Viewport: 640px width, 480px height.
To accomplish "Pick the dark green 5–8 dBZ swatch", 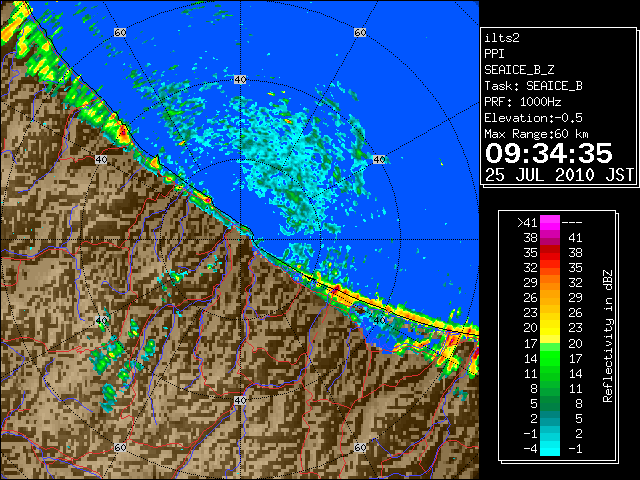I will point(550,403).
